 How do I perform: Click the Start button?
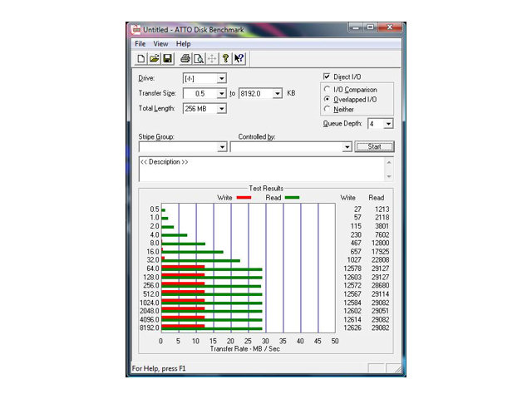374,146
